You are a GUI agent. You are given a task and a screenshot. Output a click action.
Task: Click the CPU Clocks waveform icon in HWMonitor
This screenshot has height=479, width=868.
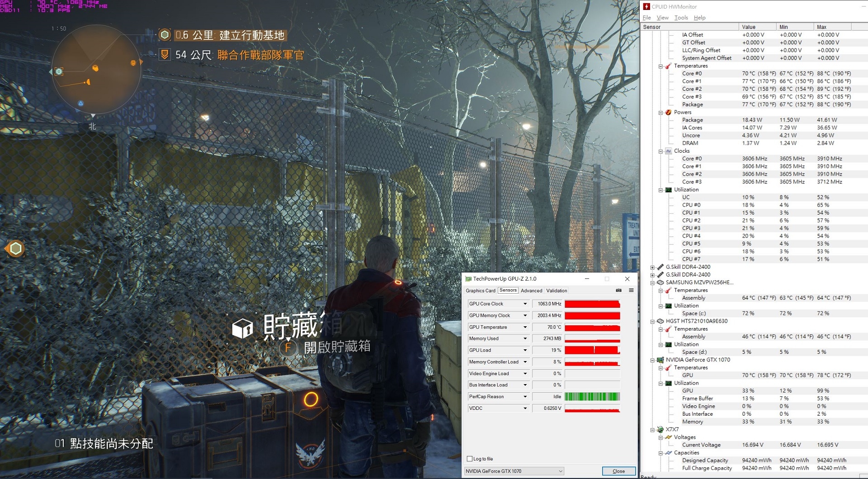point(668,151)
